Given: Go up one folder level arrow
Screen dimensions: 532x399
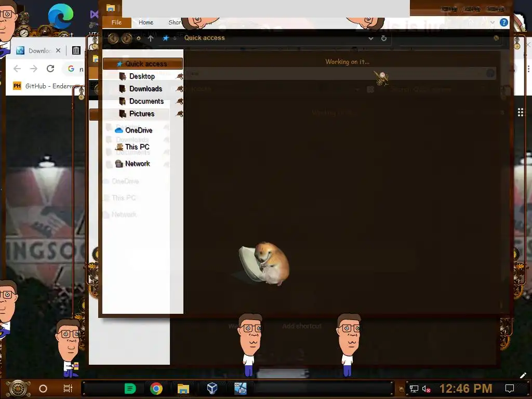Looking at the screenshot, I should coord(151,38).
